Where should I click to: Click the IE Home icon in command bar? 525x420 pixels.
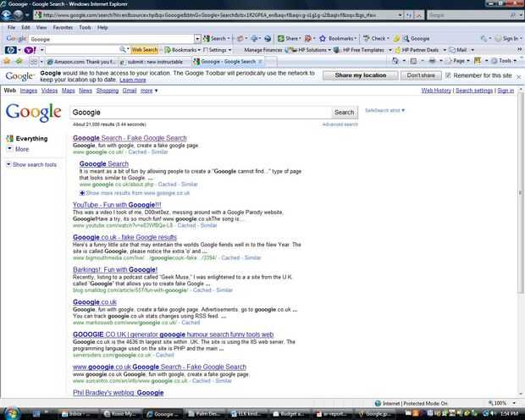point(395,61)
